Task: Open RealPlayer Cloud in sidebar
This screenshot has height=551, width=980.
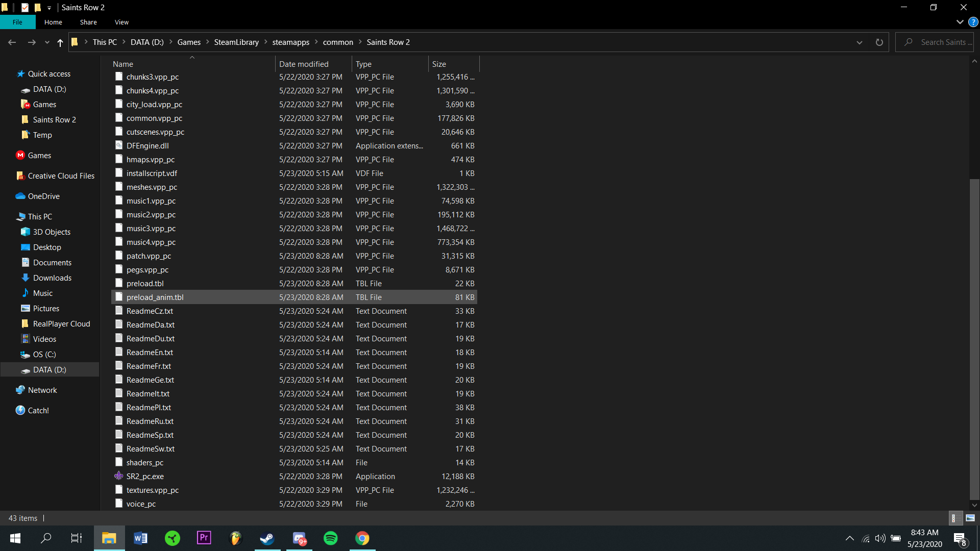Action: (61, 324)
